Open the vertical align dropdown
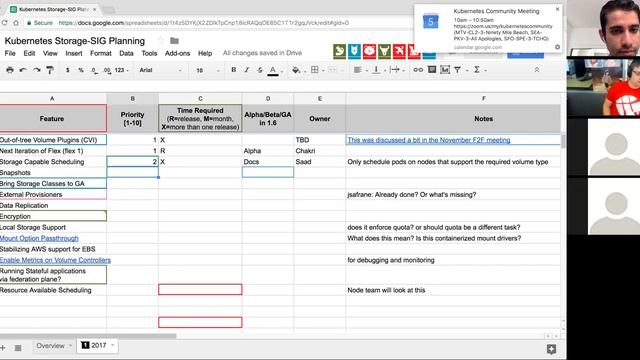The image size is (640, 360). 378,70
